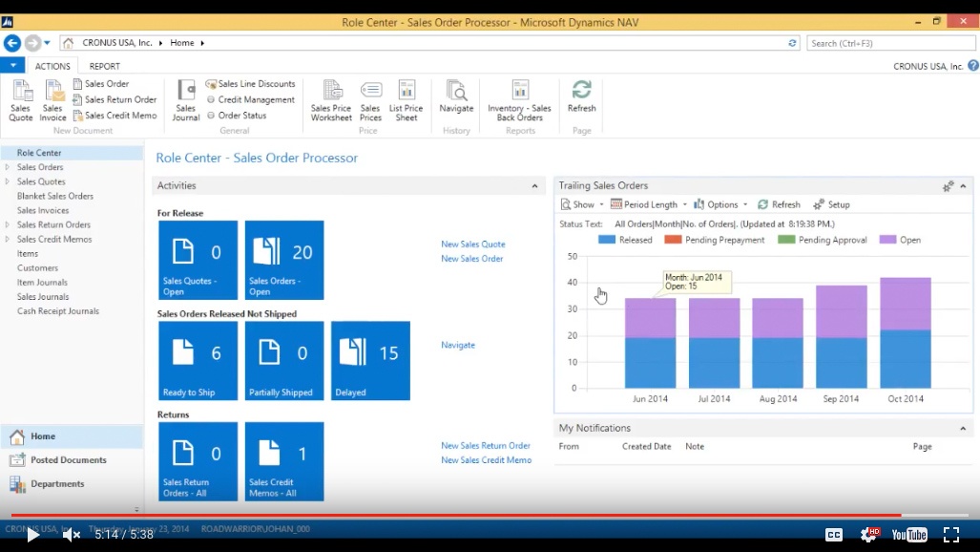
Task: Open new Sales Order in ribbon
Action: point(100,84)
